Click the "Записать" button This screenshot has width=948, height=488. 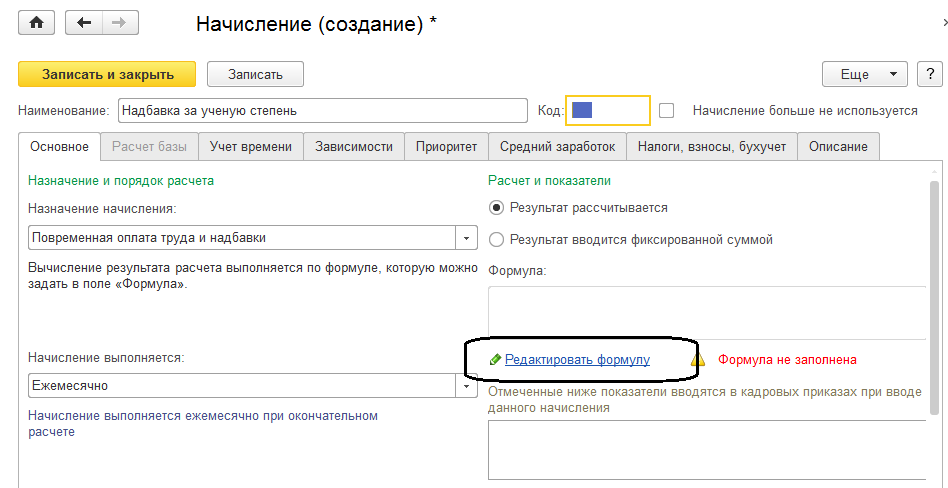pos(255,74)
